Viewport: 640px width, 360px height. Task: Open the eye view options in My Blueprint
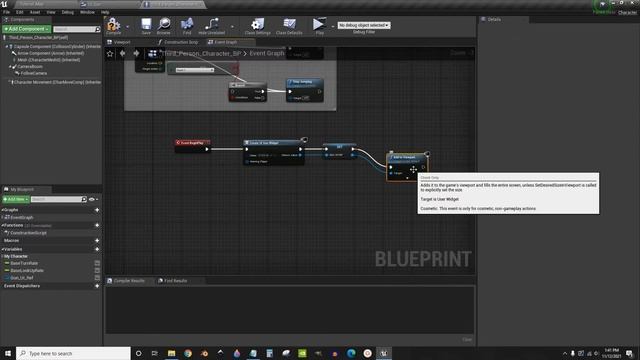(93, 199)
